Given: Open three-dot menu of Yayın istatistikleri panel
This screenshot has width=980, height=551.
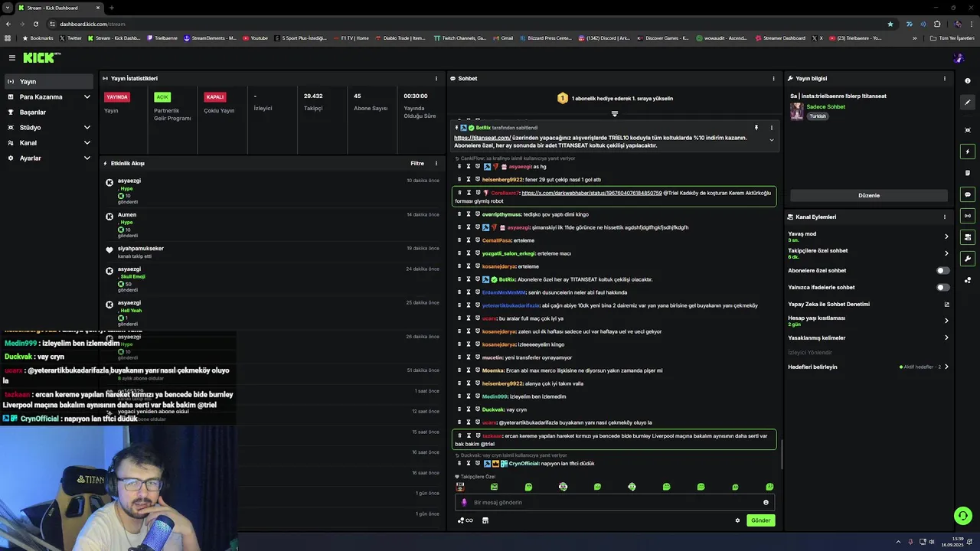Looking at the screenshot, I should tap(436, 79).
